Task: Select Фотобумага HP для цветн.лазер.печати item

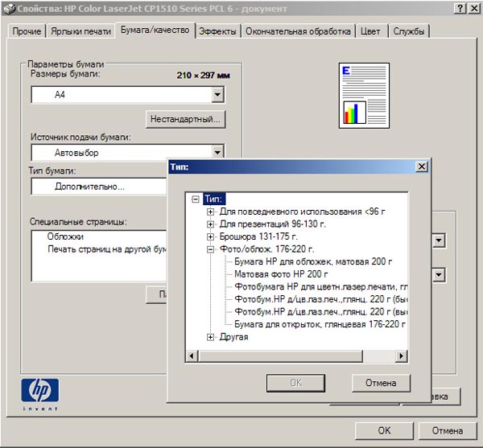Action: [320, 287]
